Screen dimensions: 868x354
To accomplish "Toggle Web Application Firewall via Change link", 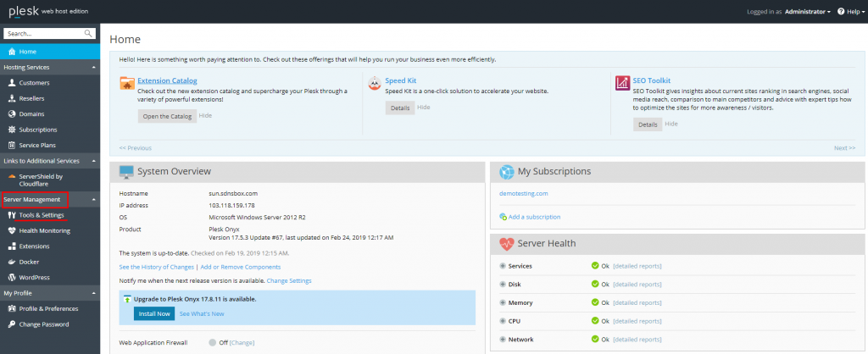I will [242, 342].
